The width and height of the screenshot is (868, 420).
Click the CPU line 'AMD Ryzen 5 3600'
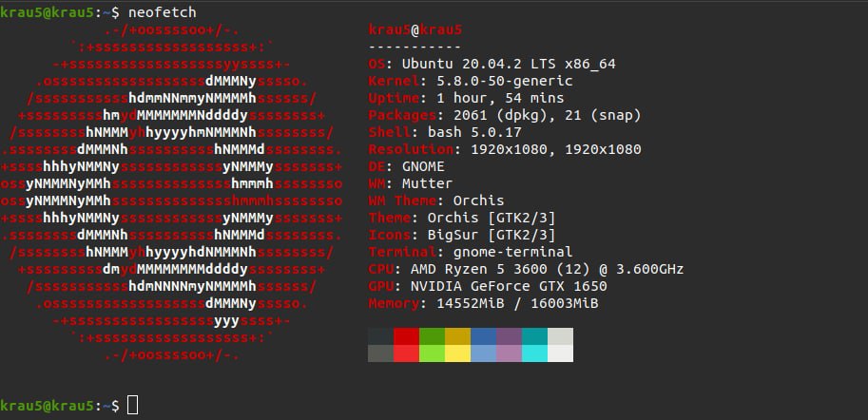(x=479, y=270)
